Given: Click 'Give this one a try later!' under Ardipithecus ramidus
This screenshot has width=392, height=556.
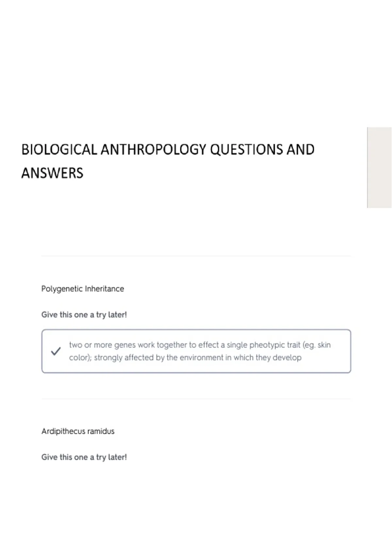Looking at the screenshot, I should click(x=84, y=457).
